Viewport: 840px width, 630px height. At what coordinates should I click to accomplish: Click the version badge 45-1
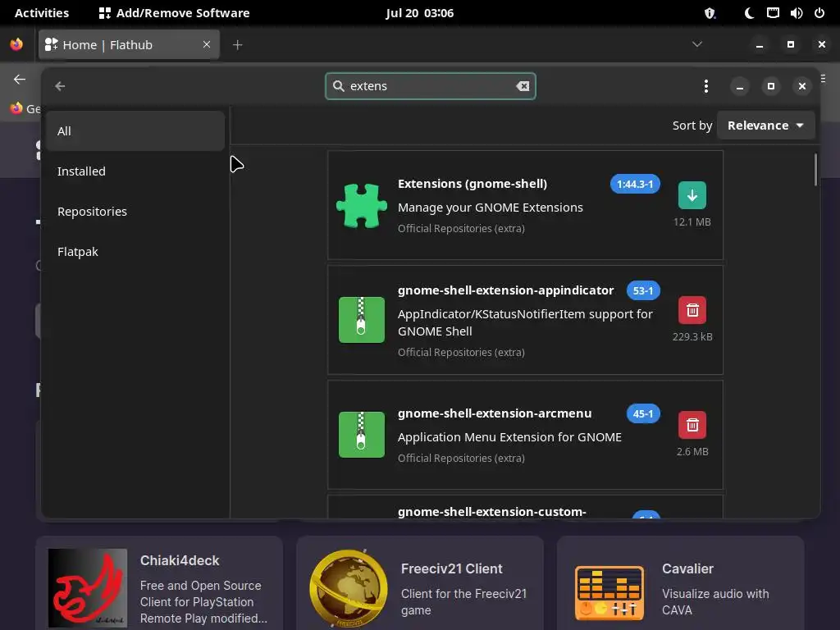click(643, 414)
